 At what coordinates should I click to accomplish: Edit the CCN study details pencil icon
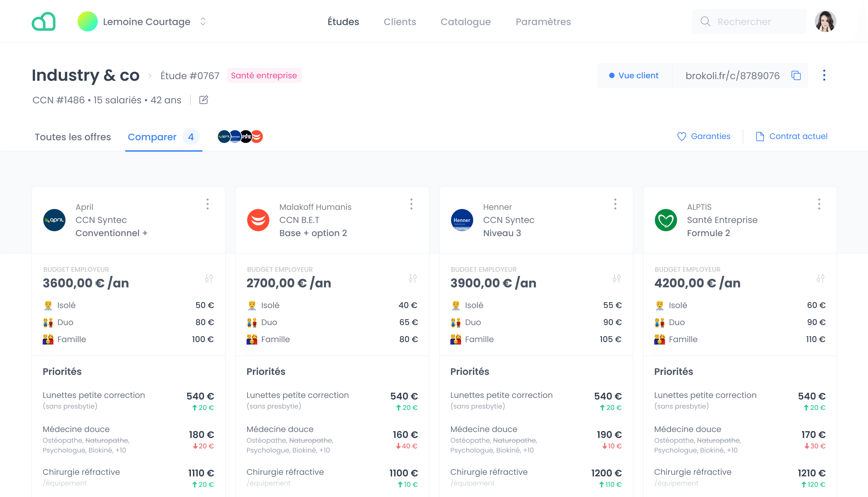click(204, 100)
